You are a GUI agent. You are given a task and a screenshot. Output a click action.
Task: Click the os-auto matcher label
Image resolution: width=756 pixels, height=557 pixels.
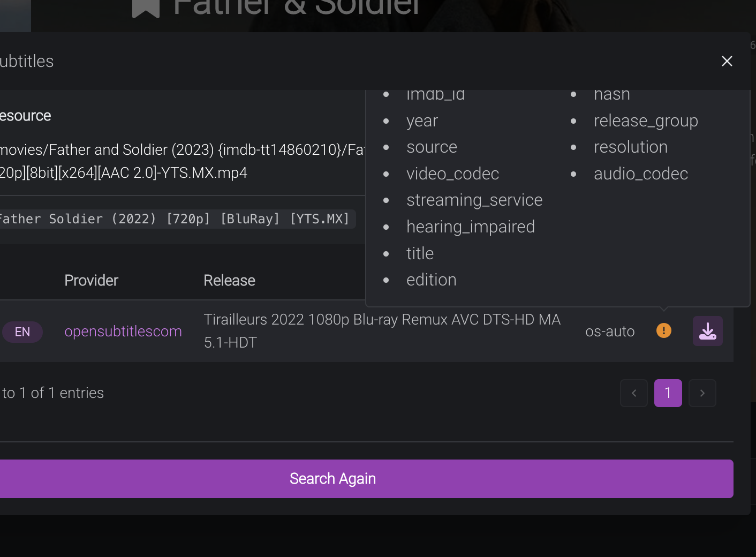point(610,331)
